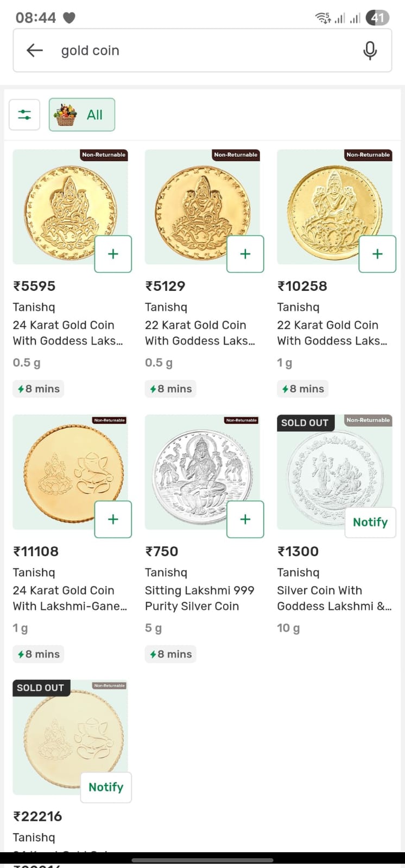
Task: Tap the back arrow in search bar
Action: tap(35, 50)
